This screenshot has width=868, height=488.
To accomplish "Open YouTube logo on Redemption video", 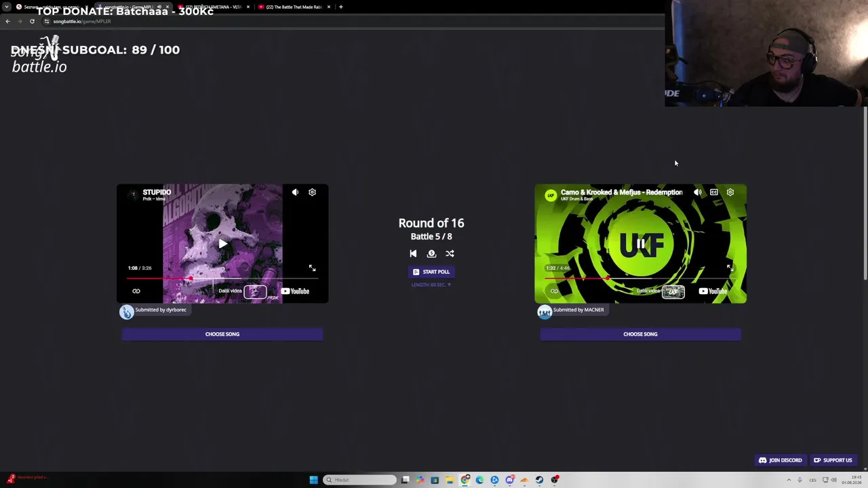I will click(x=713, y=291).
